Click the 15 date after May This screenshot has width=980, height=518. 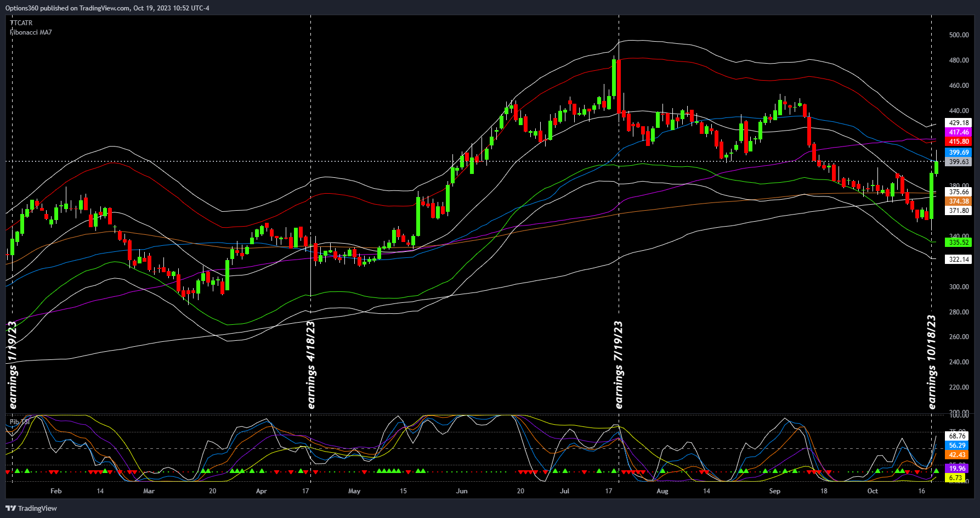pyautogui.click(x=403, y=491)
